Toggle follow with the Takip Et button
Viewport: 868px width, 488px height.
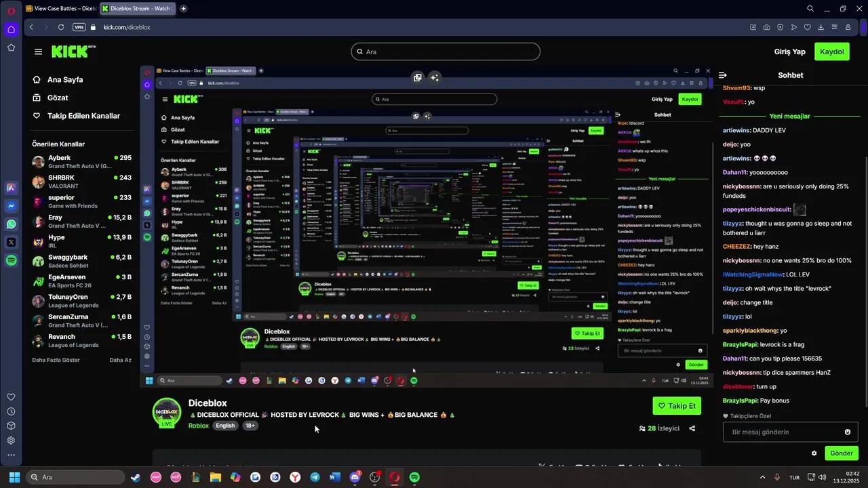(676, 406)
